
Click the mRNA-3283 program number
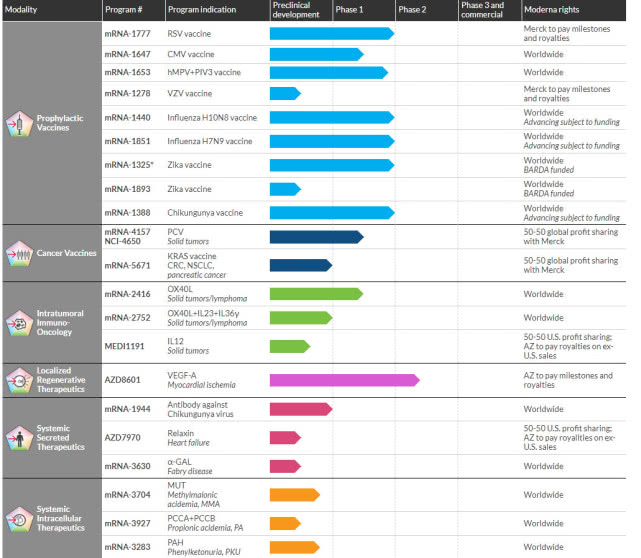click(128, 547)
